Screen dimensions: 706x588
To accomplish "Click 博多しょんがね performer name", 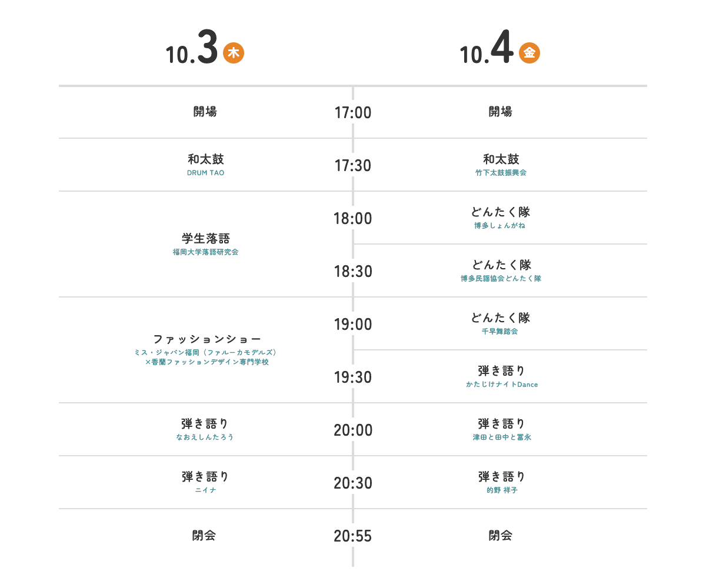I will tap(499, 226).
